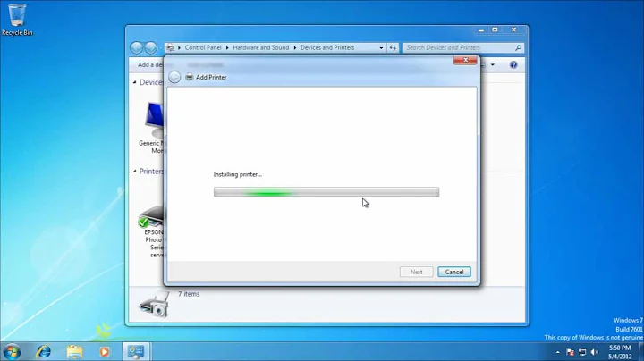Collapse the Devices group
Screen dimensions: 644x361
pyautogui.click(x=135, y=82)
